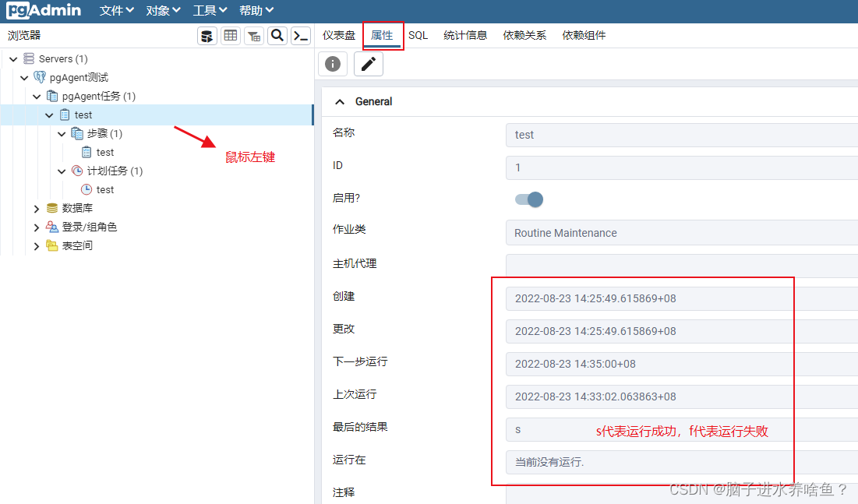Click the Search objects magnifier icon
858x504 pixels.
(277, 36)
